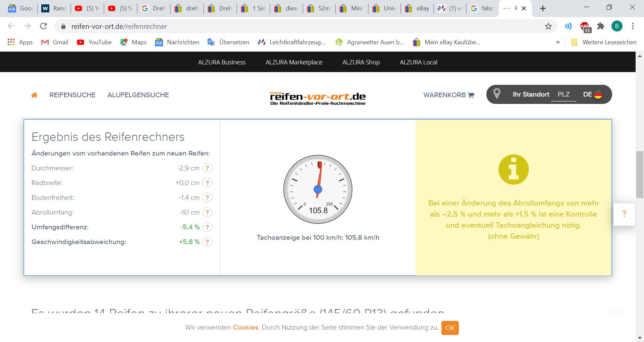Open the Übersetzen bookmark
644x342 pixels.
(228, 42)
